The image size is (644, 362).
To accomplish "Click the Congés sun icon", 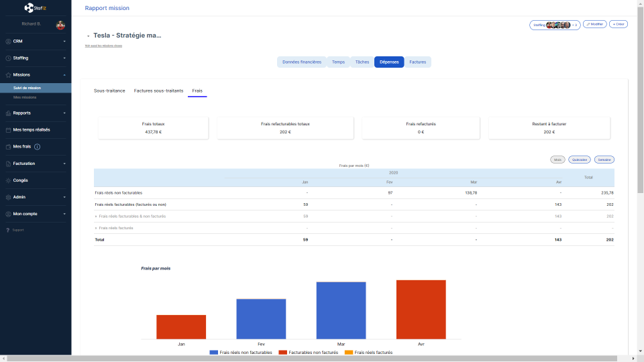I will (x=8, y=180).
